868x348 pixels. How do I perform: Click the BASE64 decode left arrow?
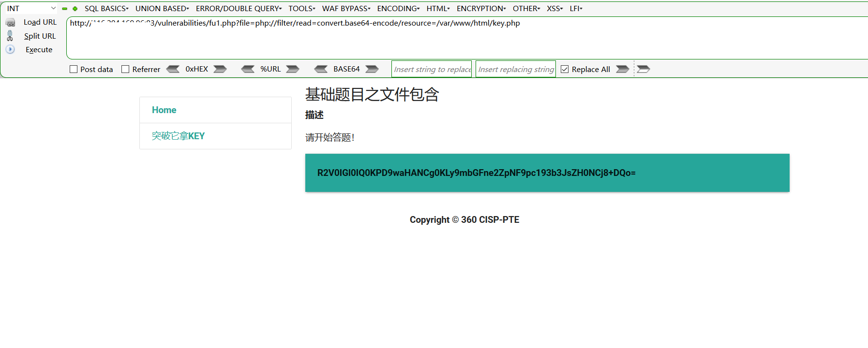pyautogui.click(x=321, y=69)
